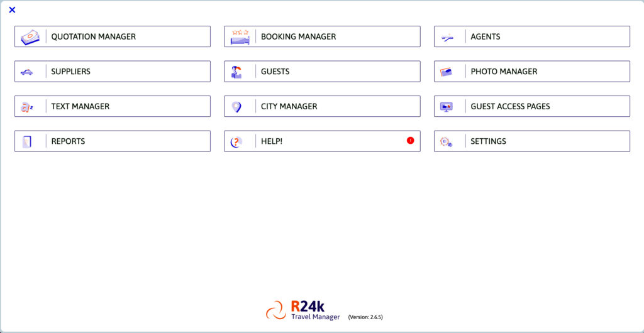The width and height of the screenshot is (644, 333).
Task: Click the Agents airplane icon
Action: point(447,38)
